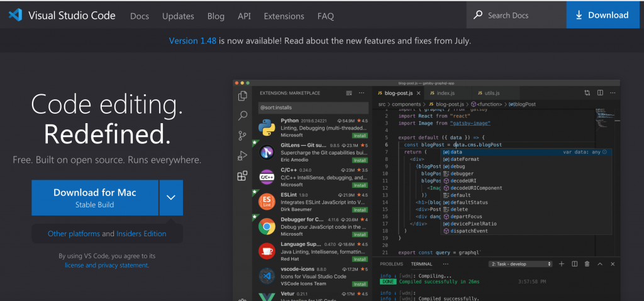Click Install button for ESLint extension
Viewport: 644px width, 301px height.
(360, 210)
